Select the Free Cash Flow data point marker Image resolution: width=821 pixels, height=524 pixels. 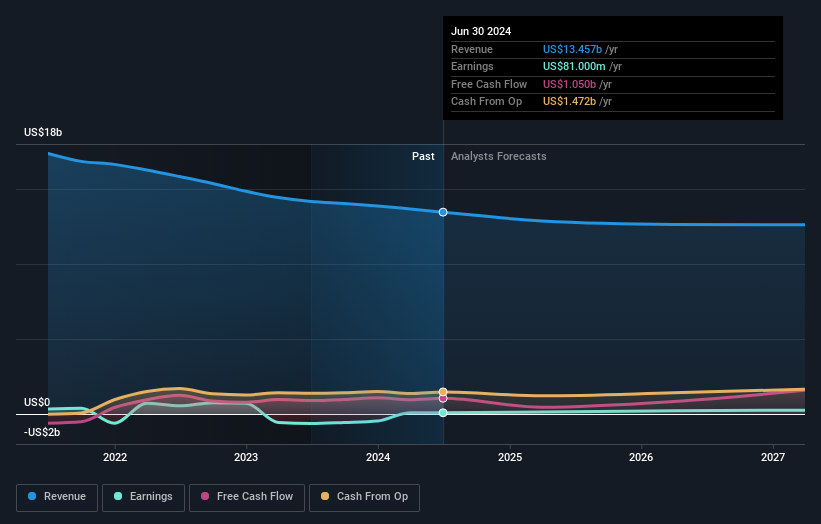[x=443, y=398]
